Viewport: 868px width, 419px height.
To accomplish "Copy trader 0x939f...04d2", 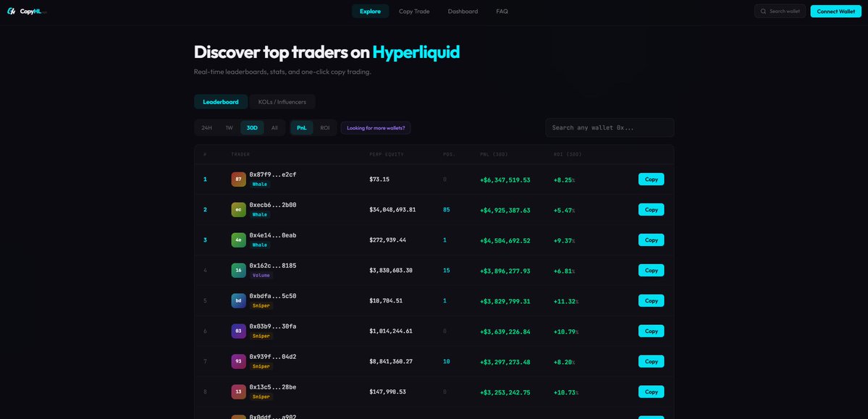I will pyautogui.click(x=651, y=361).
